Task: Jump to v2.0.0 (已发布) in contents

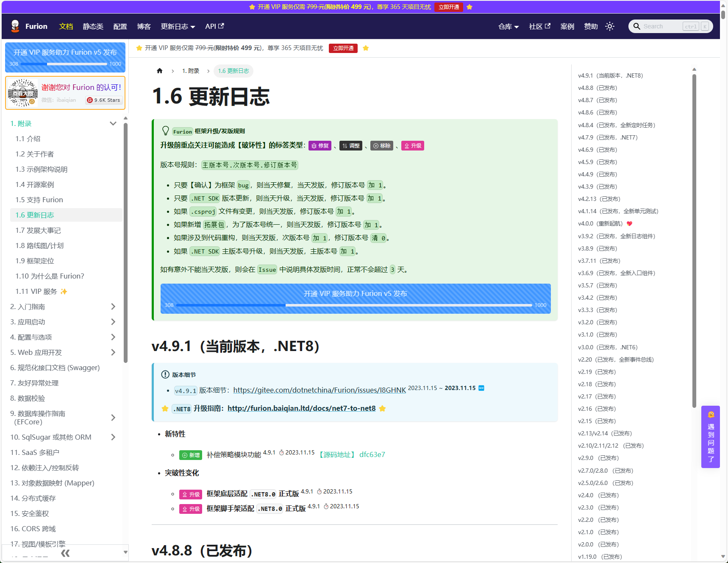Action: click(x=598, y=544)
